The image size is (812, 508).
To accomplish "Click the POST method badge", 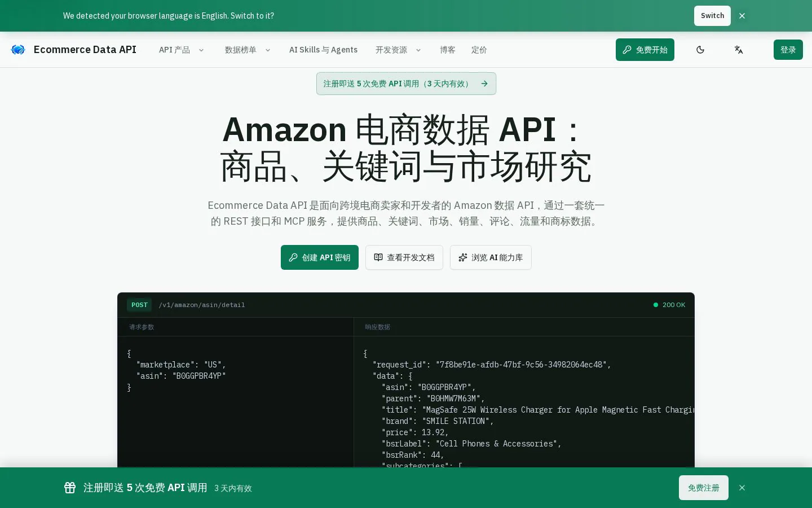I will click(139, 305).
